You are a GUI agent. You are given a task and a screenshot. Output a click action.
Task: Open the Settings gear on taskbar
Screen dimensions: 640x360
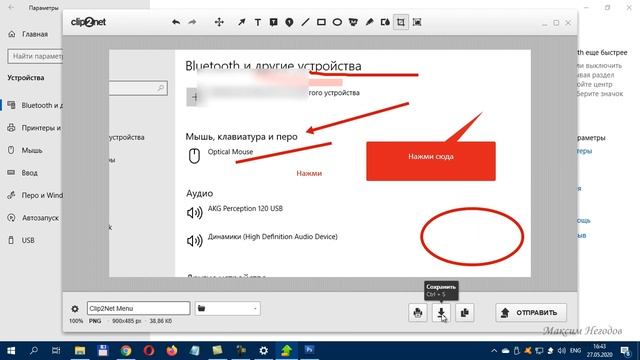coord(264,351)
